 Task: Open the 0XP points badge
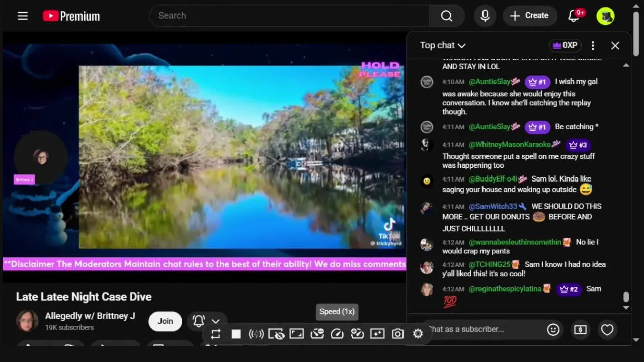565,45
